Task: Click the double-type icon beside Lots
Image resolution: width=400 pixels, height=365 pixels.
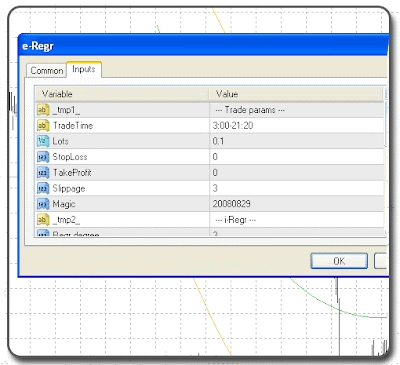Action: (43, 141)
